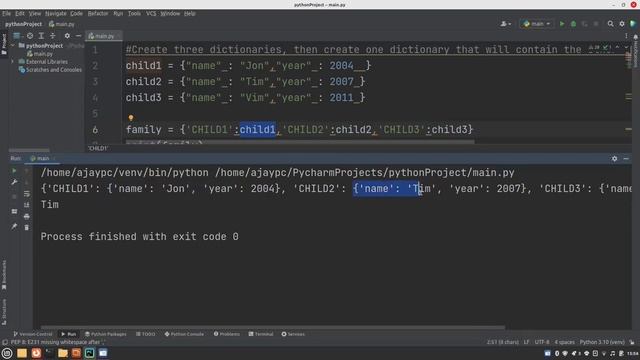Print the console output

[27, 216]
